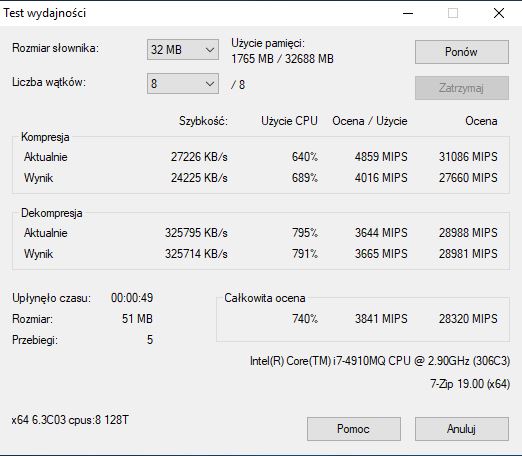Click the Ponów button
The width and height of the screenshot is (522, 456).
click(x=462, y=52)
